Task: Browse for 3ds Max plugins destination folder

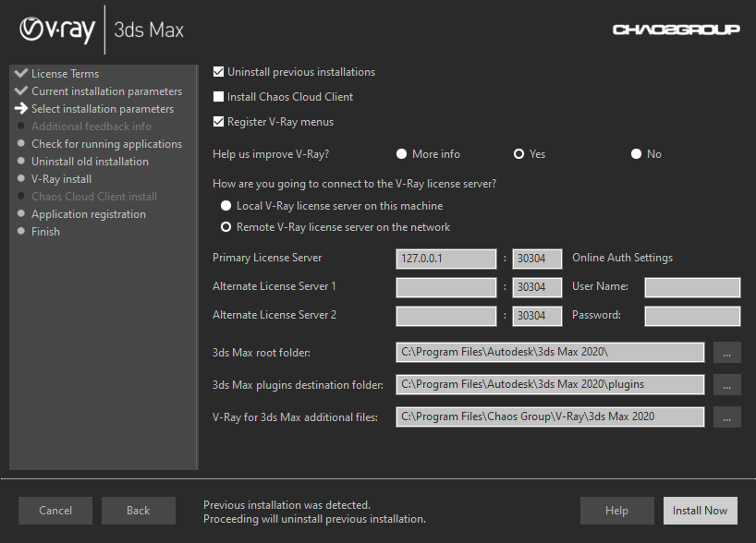Action: 727,384
